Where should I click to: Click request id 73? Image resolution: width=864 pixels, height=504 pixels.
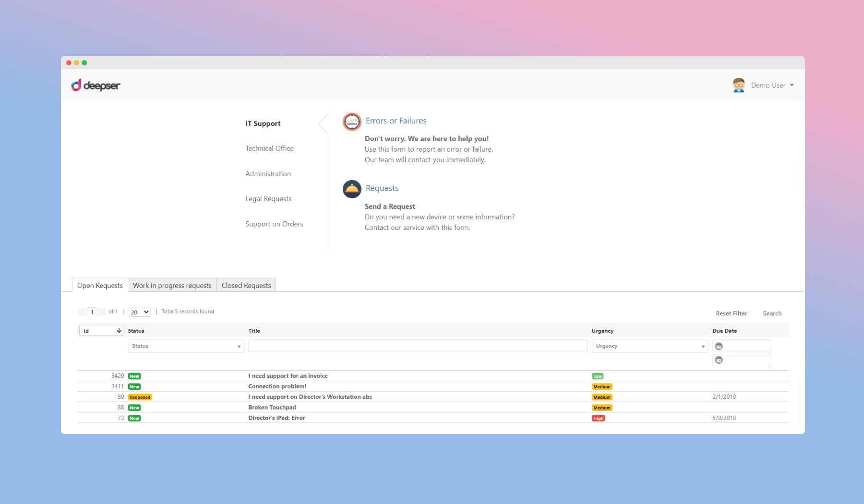120,418
